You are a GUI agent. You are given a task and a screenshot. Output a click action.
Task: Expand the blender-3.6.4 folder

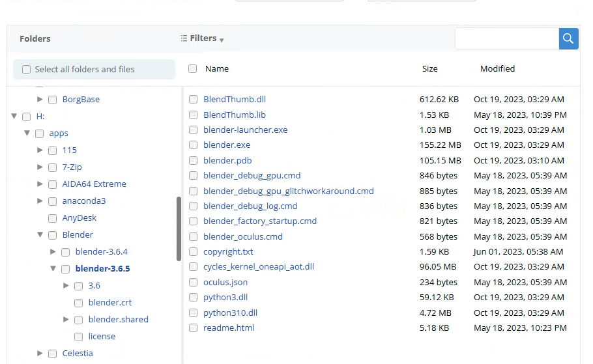pos(53,252)
